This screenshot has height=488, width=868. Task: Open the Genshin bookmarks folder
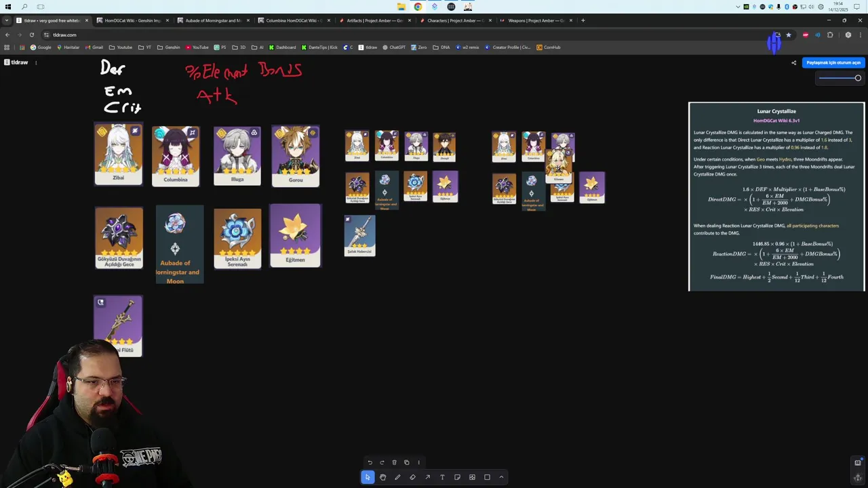click(168, 47)
